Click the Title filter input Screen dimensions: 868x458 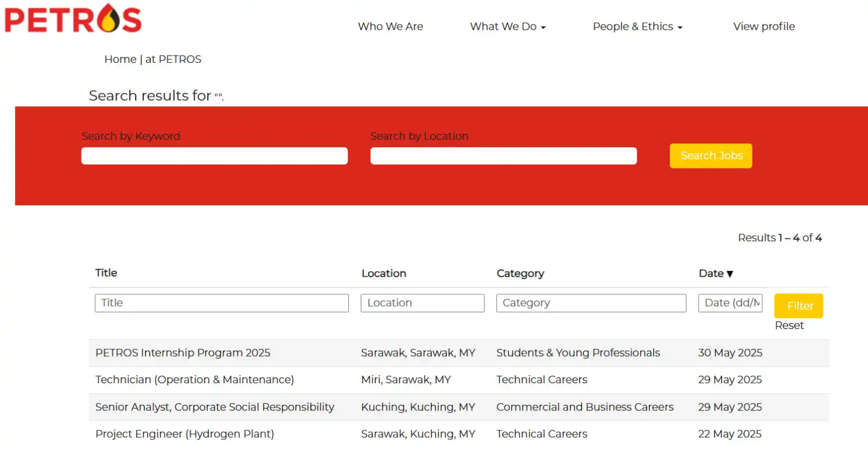click(221, 303)
